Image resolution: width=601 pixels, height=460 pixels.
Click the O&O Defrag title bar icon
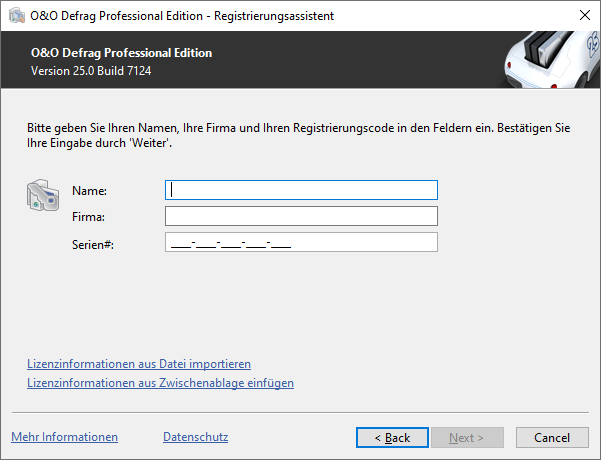tap(16, 16)
